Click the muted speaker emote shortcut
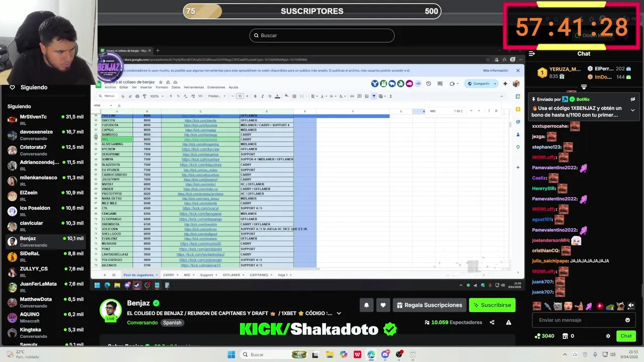Screen dimensions: 644x362 point(631,306)
